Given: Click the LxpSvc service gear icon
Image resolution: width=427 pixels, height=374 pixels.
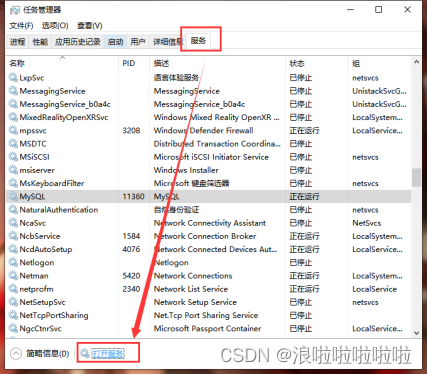Looking at the screenshot, I should [x=13, y=78].
